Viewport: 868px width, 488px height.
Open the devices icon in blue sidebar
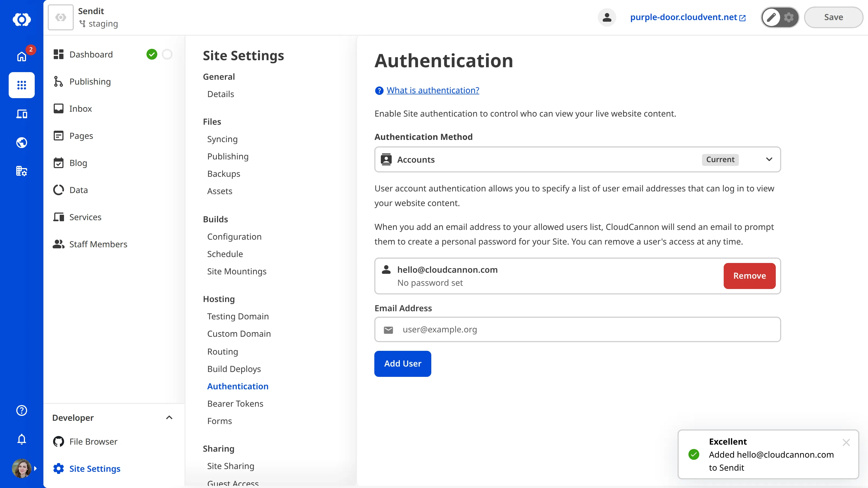22,114
